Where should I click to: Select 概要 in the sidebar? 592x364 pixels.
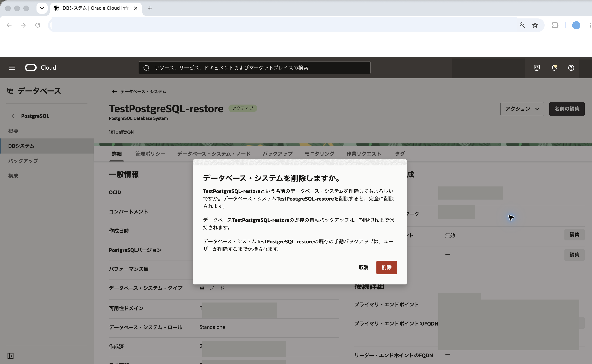(47, 131)
